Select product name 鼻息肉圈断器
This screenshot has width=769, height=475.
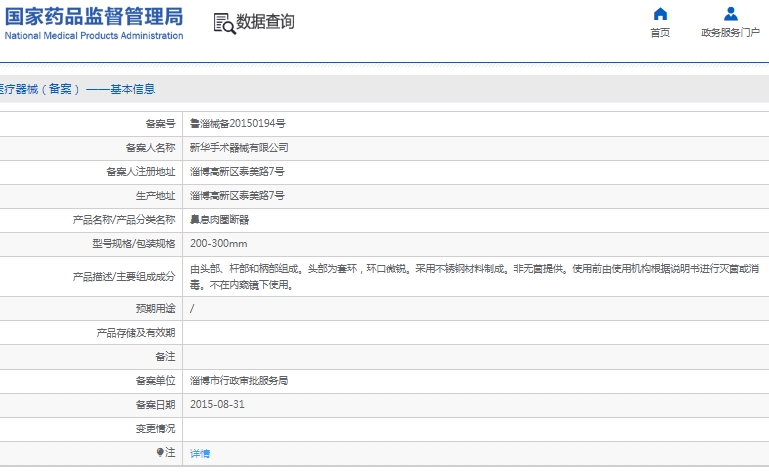[x=219, y=220]
